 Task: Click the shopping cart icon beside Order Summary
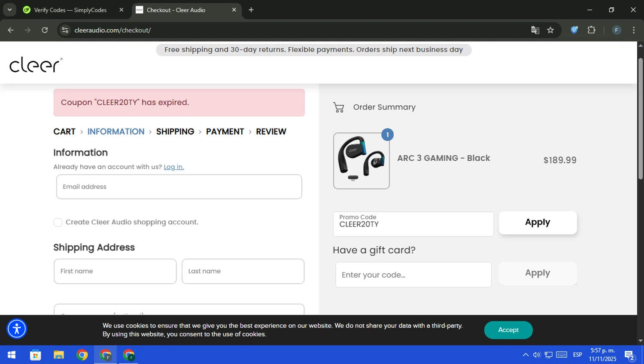[x=339, y=107]
